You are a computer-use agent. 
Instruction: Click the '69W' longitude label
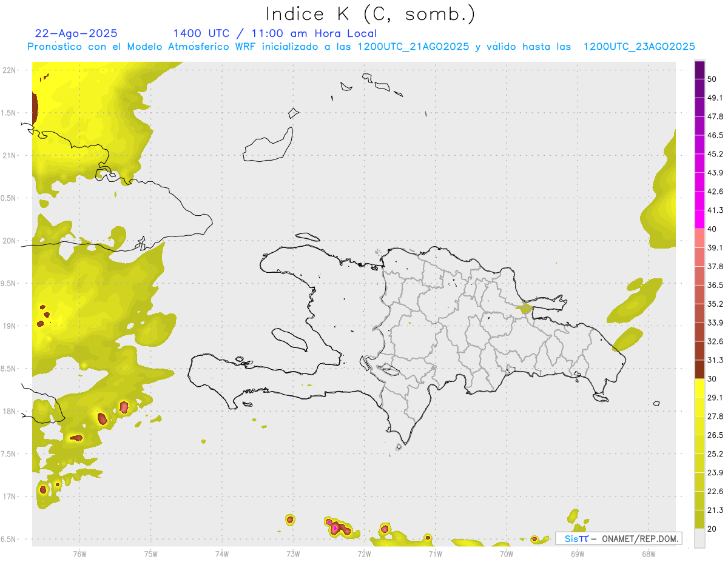578,554
